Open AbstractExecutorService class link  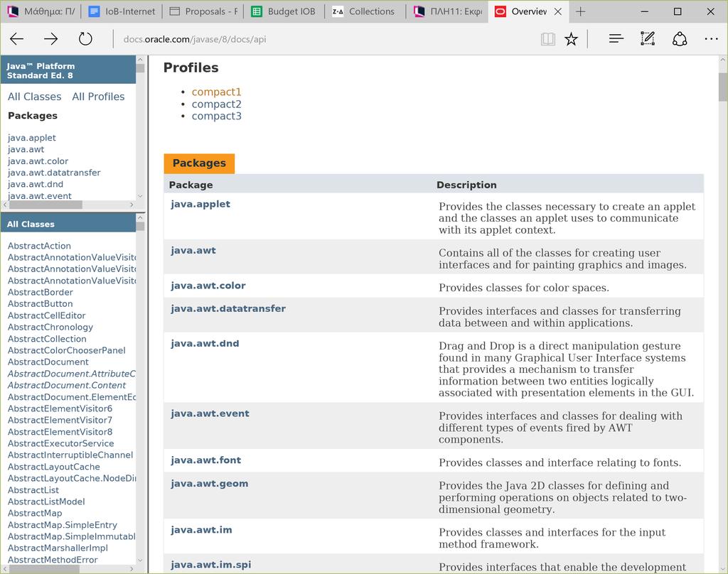tap(61, 443)
